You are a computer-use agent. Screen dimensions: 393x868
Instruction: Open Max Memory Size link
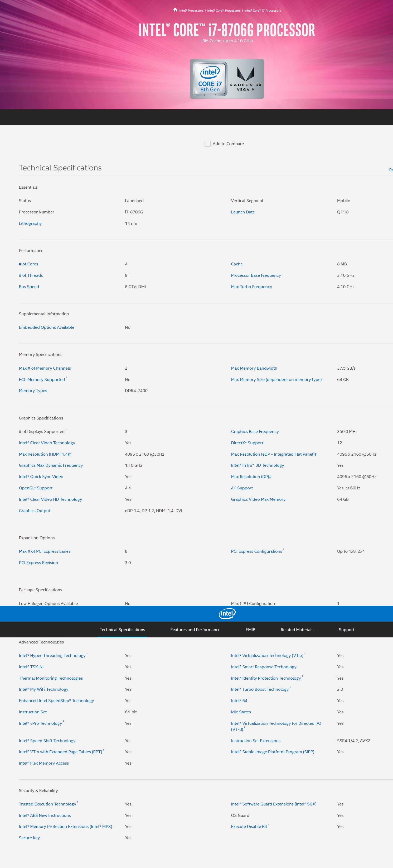pyautogui.click(x=276, y=379)
